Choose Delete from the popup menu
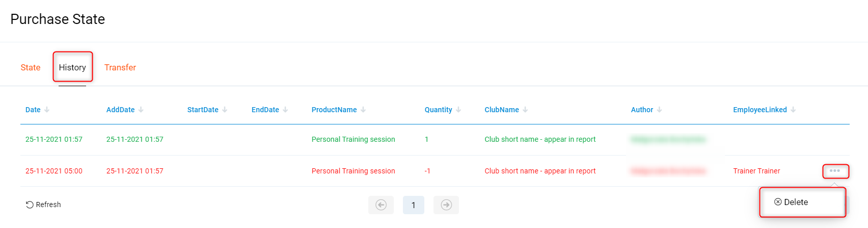868x228 pixels. 792,202
